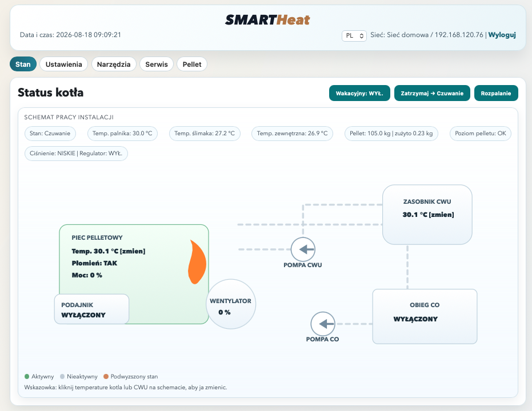The width and height of the screenshot is (532, 411).
Task: Open the Serwis tab
Action: [157, 64]
